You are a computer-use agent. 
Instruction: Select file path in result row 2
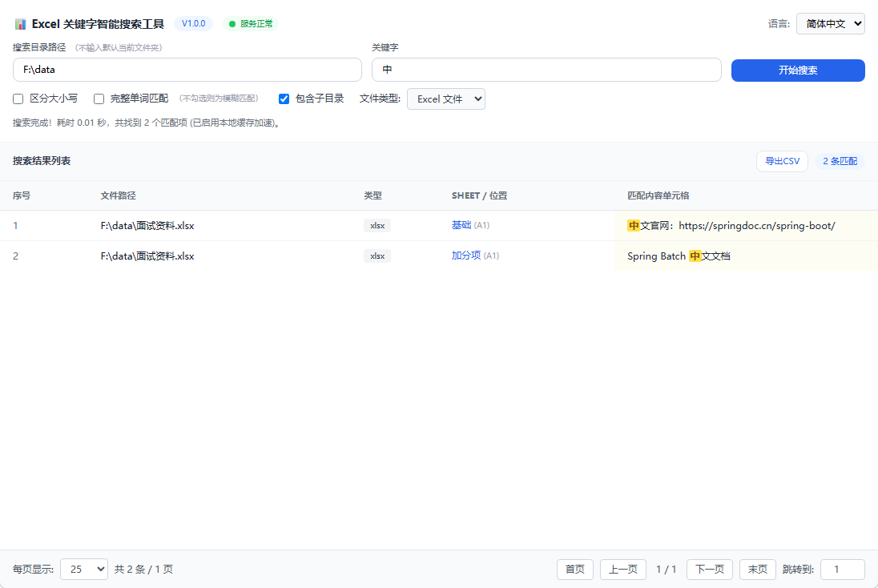pos(147,256)
